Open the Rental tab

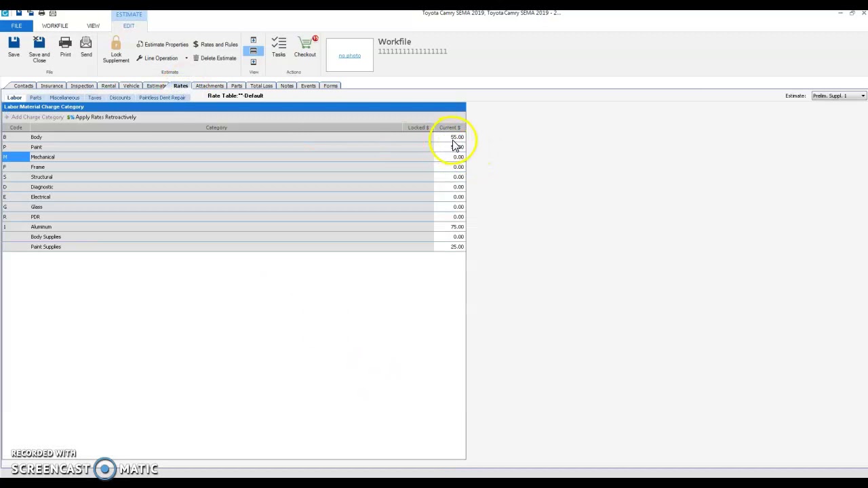pyautogui.click(x=108, y=86)
